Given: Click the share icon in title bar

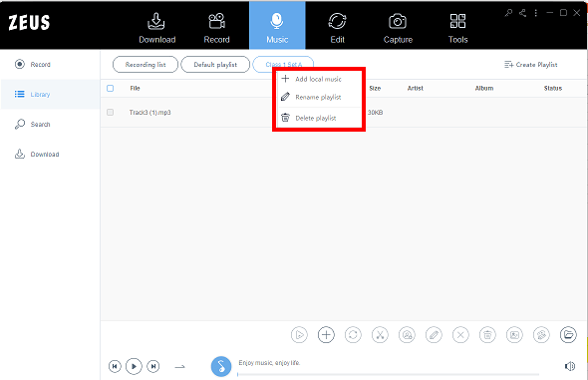Looking at the screenshot, I should pos(522,13).
